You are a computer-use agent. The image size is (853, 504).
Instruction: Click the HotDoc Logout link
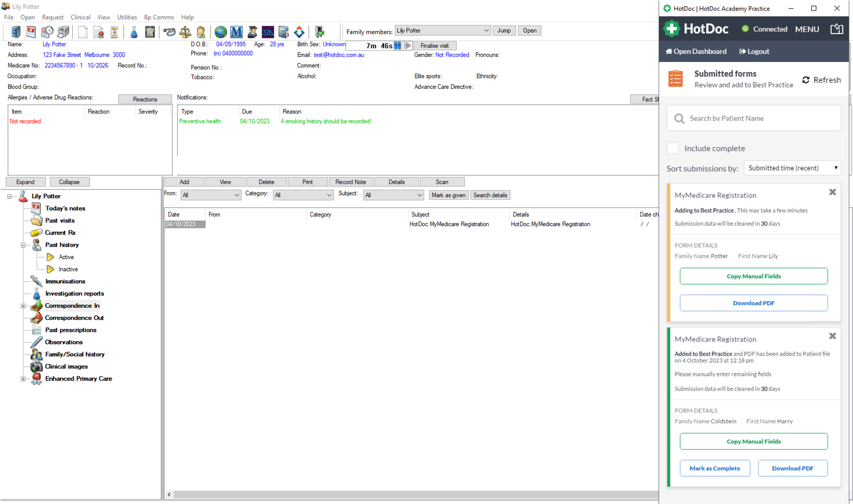pos(754,51)
